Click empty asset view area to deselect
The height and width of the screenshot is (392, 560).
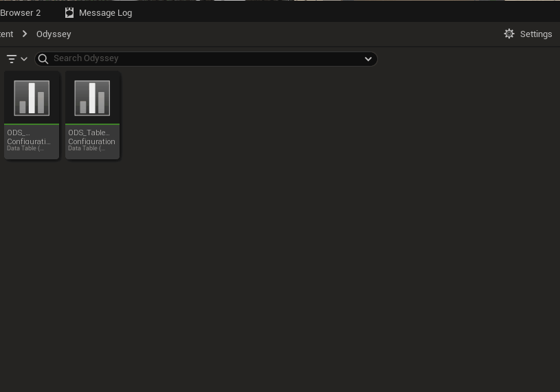pos(309,261)
